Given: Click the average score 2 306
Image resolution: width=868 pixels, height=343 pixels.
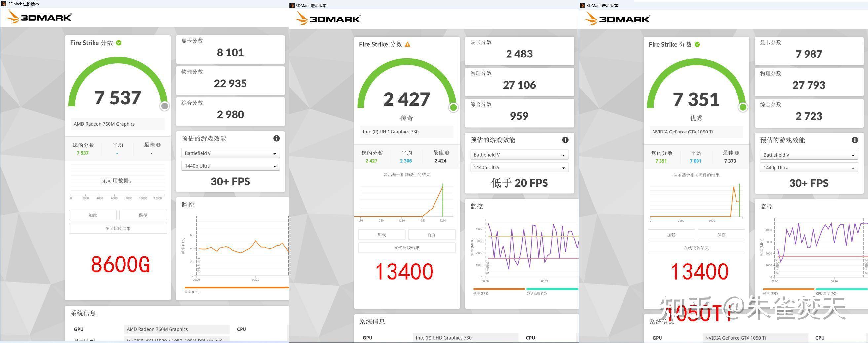Looking at the screenshot, I should click(406, 161).
